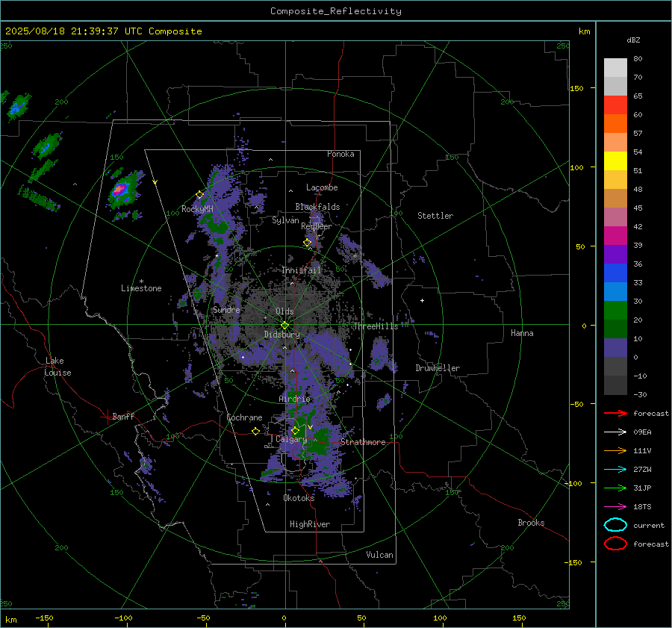Click the yellow radar-site diamond at Didsbury center

285,326
